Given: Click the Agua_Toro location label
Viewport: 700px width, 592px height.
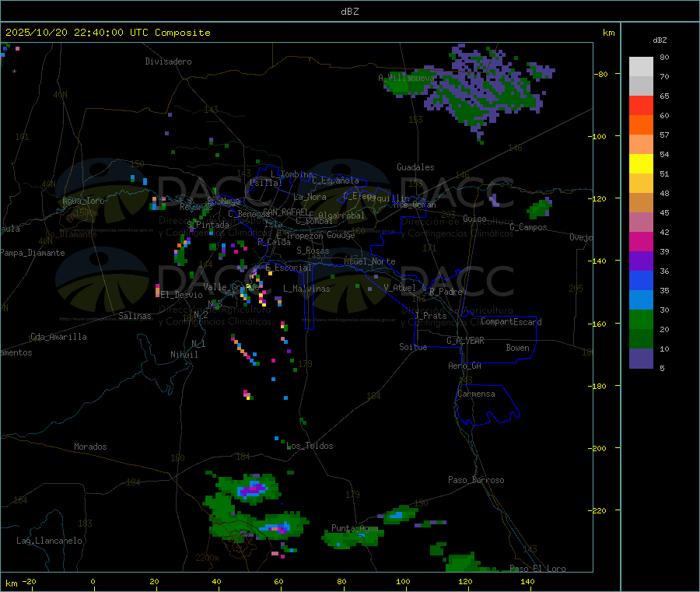Looking at the screenshot, I should point(83,201).
